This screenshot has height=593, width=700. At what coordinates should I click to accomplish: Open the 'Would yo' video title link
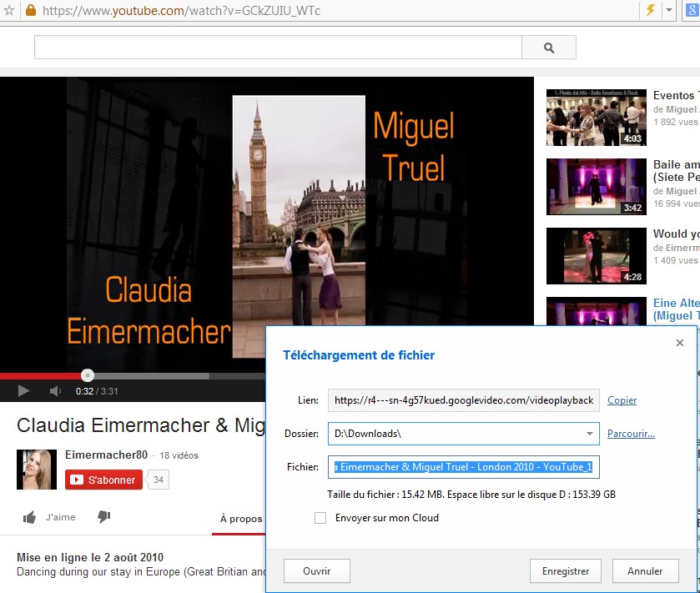676,234
